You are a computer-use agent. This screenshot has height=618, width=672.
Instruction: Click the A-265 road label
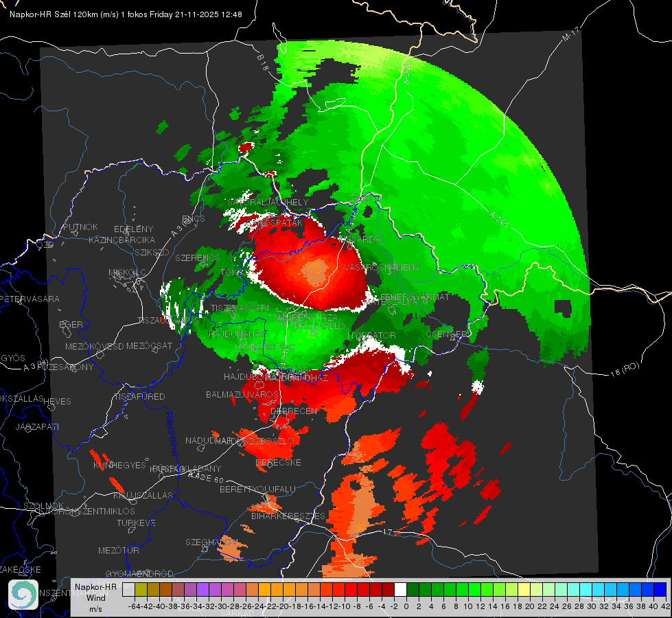(499, 220)
